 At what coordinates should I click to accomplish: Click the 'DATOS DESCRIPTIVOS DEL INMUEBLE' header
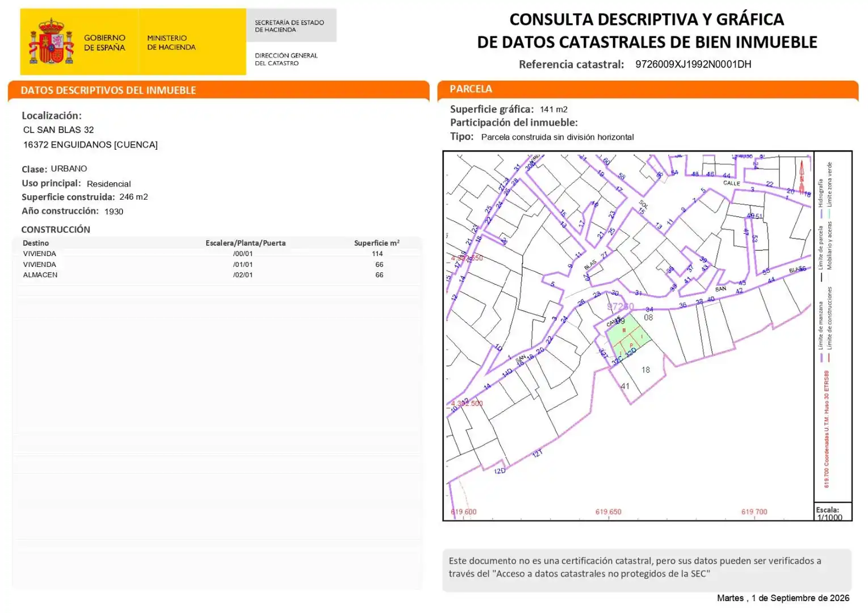pos(108,90)
